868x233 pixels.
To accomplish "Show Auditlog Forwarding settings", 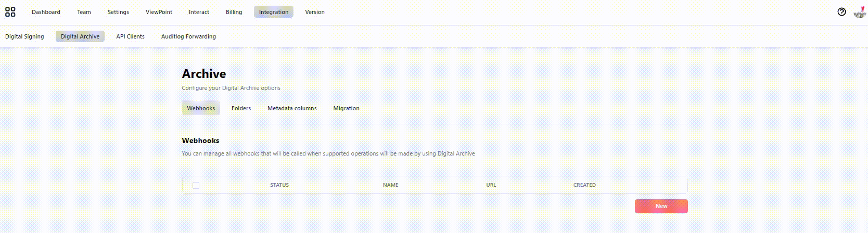I will [188, 36].
